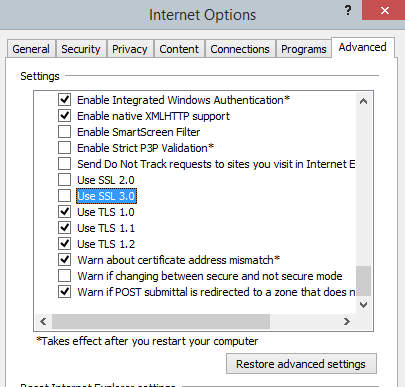Click the horizontal scroll left arrow
This screenshot has width=405, height=387.
pyautogui.click(x=43, y=321)
